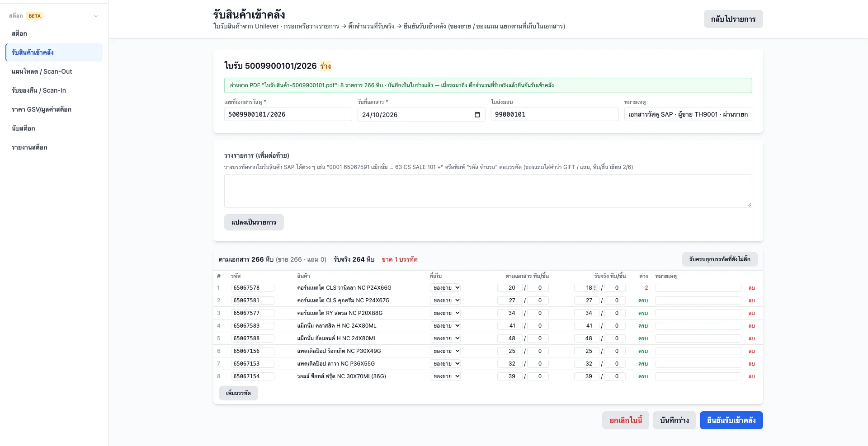The image size is (868, 446).
Task: Click the paste items textarea
Action: click(x=488, y=191)
